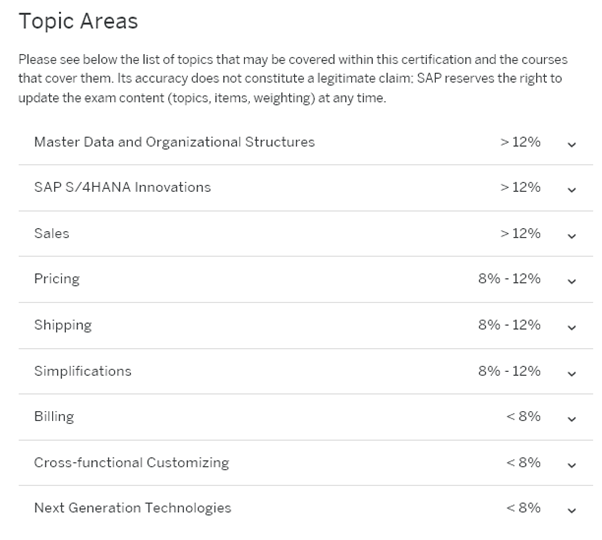Click the Master Data and Organizational Structures label

(174, 142)
